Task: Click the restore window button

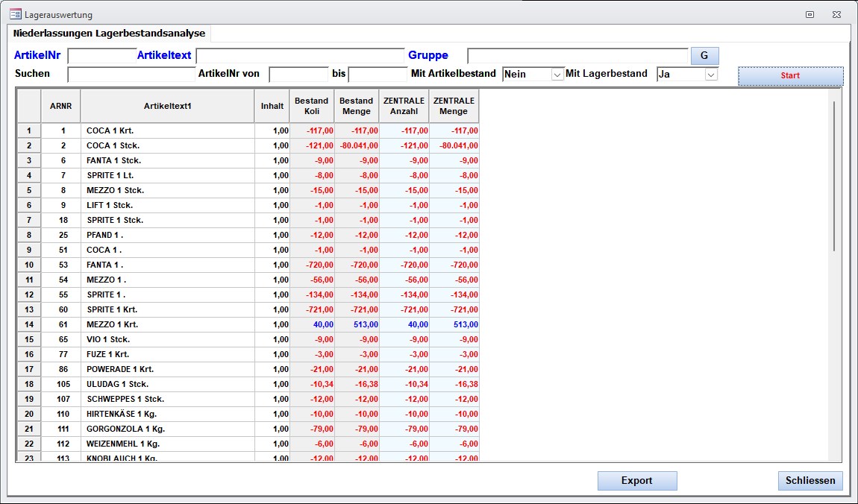Action: (x=810, y=14)
